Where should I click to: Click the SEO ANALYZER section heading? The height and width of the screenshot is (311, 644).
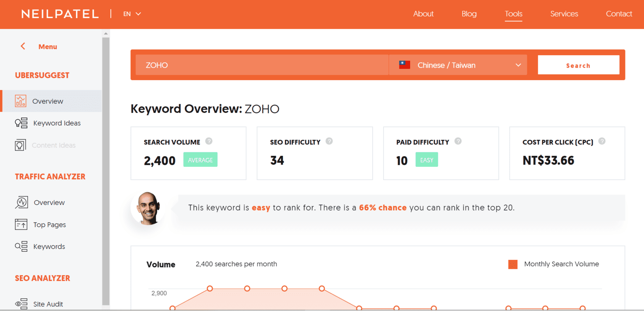pos(43,278)
